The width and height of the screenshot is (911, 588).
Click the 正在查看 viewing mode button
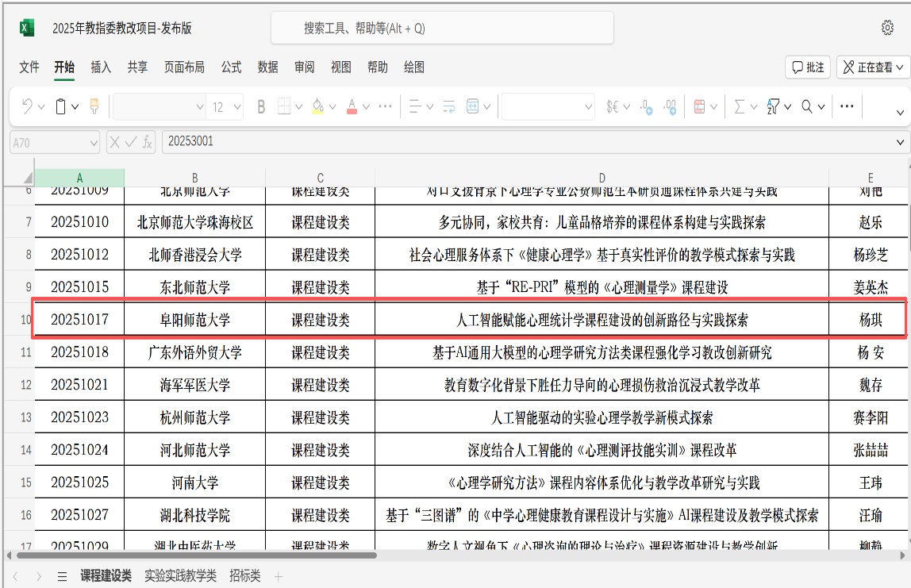(x=871, y=67)
